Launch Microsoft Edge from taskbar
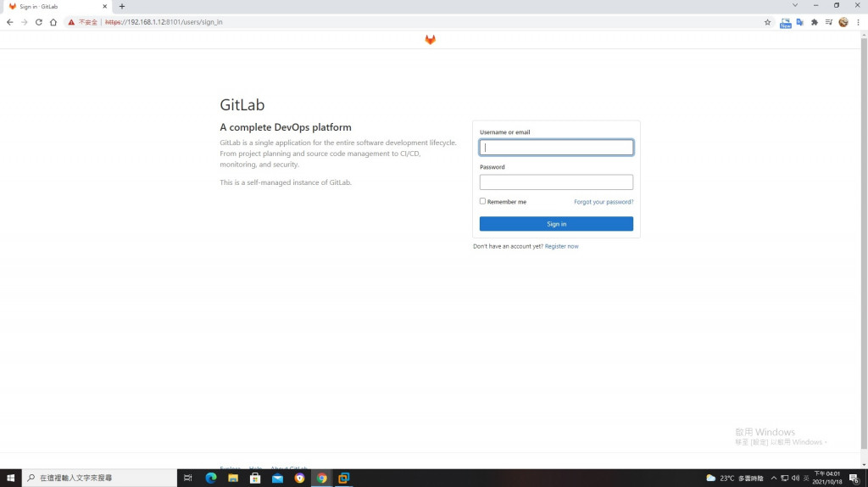Screen dimensions: 868x487 click(211, 478)
